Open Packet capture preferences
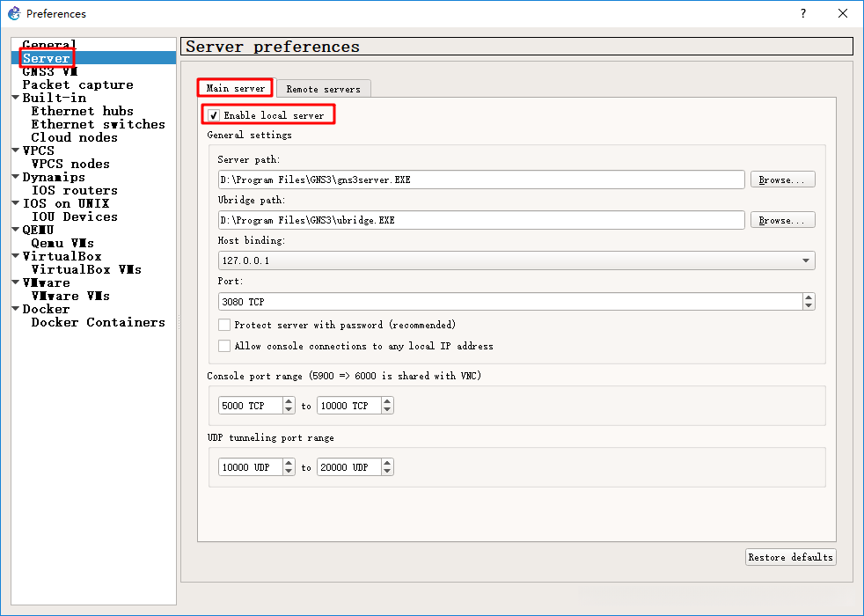This screenshot has width=864, height=616. coord(77,84)
